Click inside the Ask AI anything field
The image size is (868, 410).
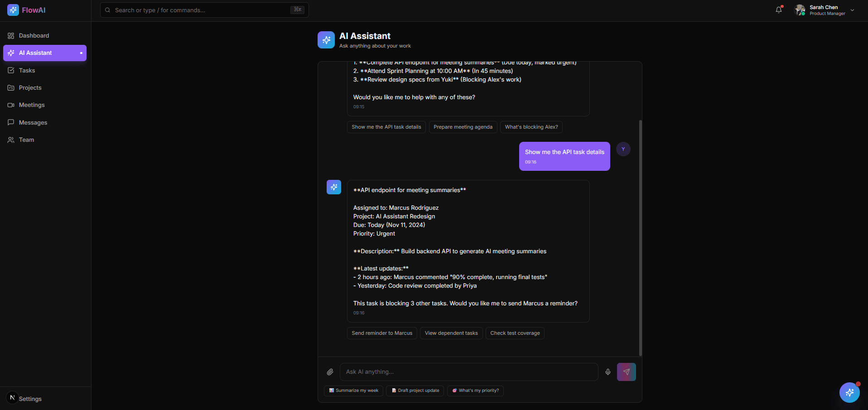coord(469,371)
